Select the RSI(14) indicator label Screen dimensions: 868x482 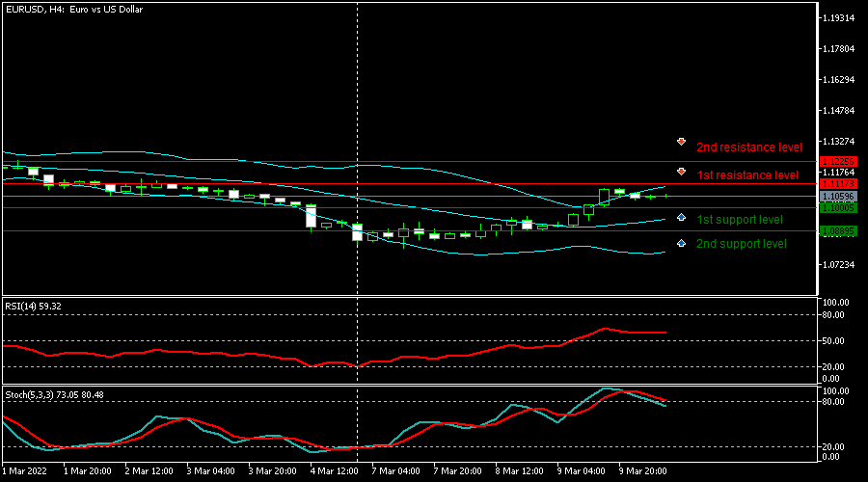click(34, 306)
